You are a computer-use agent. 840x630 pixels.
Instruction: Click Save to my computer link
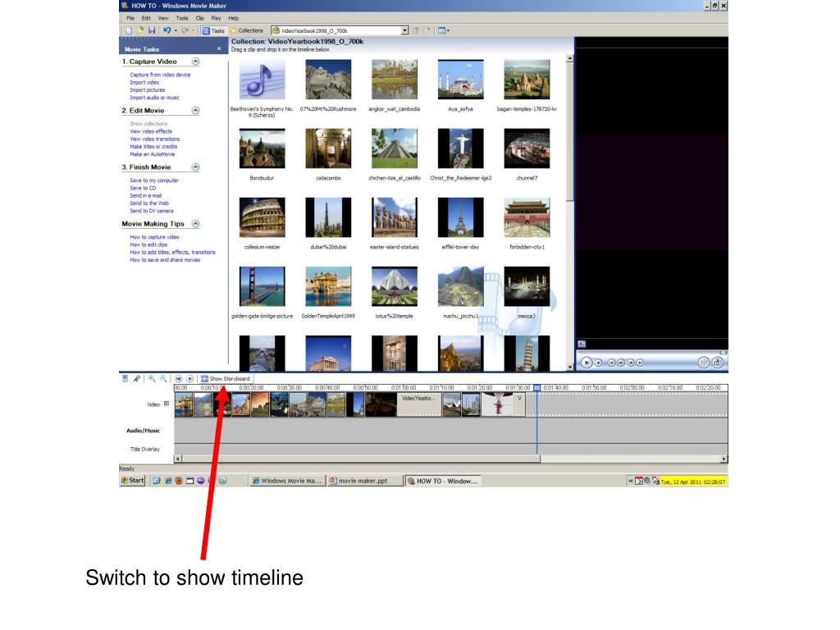[154, 180]
